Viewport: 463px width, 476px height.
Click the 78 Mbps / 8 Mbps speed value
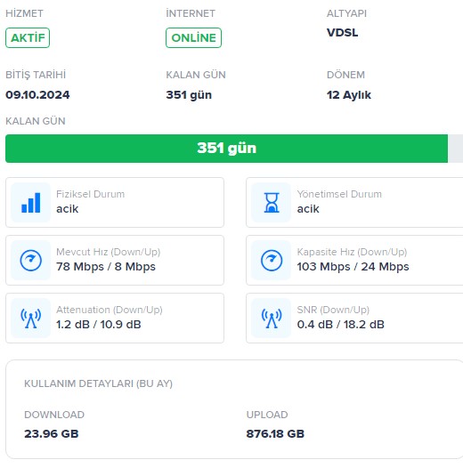[x=106, y=267]
